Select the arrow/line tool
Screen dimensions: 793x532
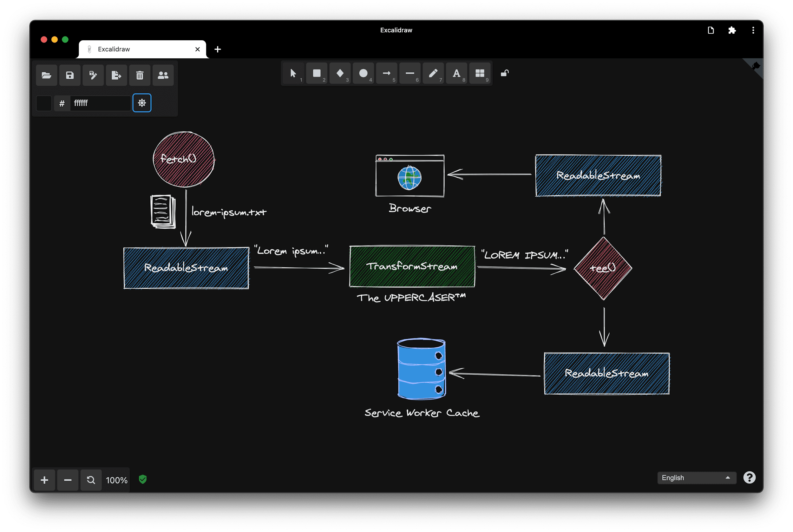point(387,72)
